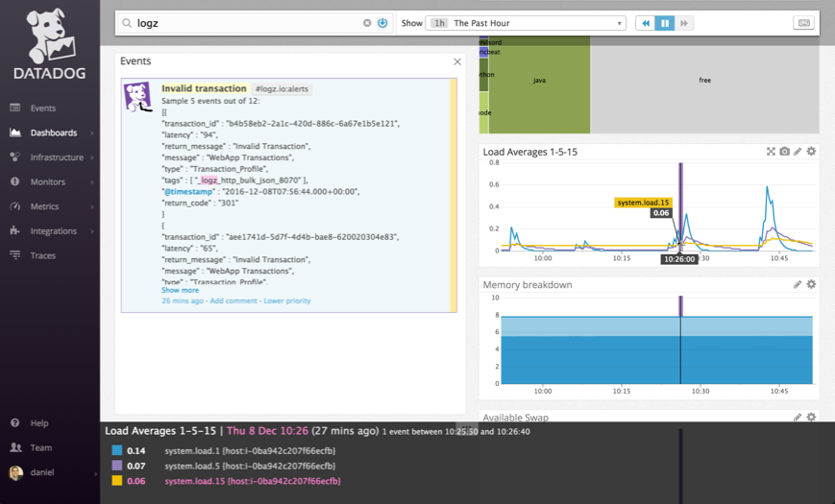The image size is (835, 504).
Task: Open Metrics in the sidebar
Action: click(44, 206)
